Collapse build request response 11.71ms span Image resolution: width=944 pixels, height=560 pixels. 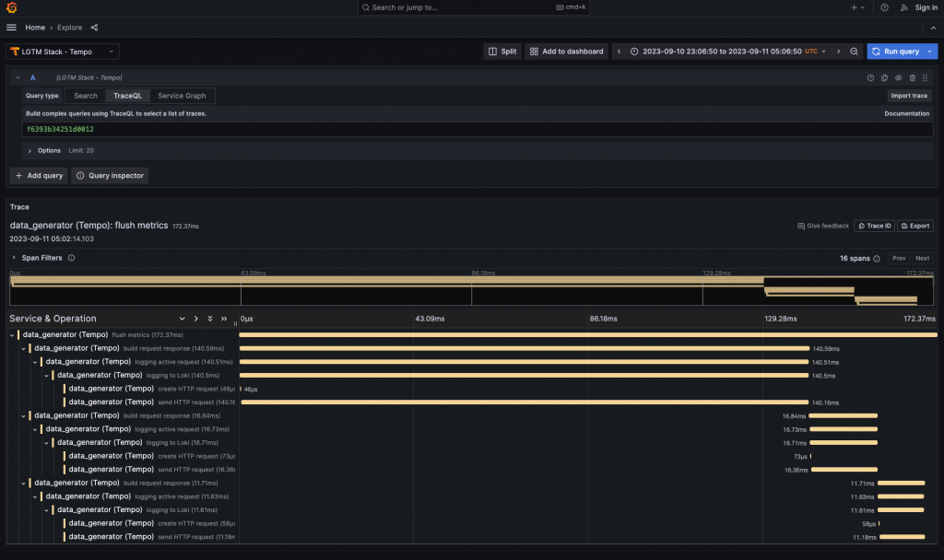[23, 483]
